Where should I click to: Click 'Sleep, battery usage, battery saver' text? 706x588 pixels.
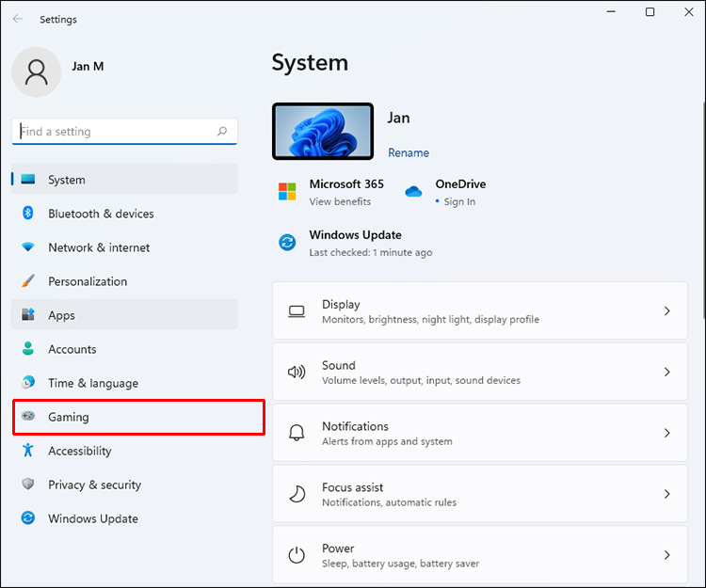point(400,564)
